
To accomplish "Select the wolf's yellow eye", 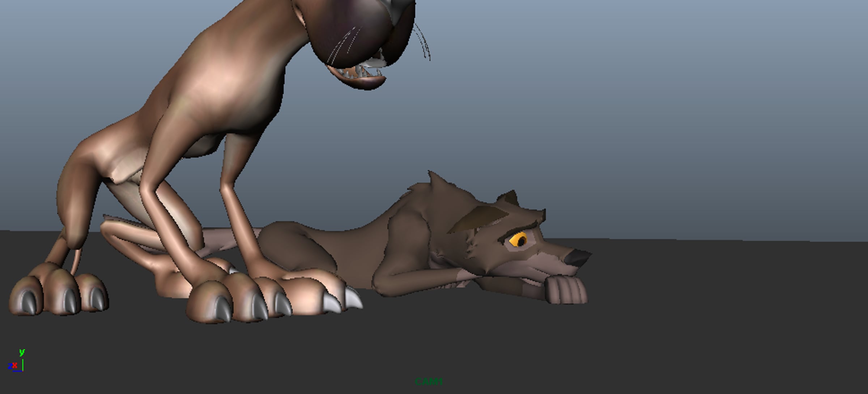I will [x=519, y=240].
